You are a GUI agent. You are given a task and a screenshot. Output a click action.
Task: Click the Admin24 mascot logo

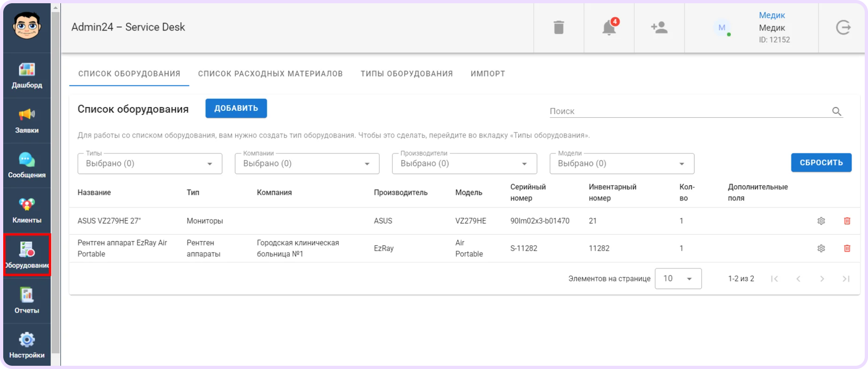click(27, 25)
